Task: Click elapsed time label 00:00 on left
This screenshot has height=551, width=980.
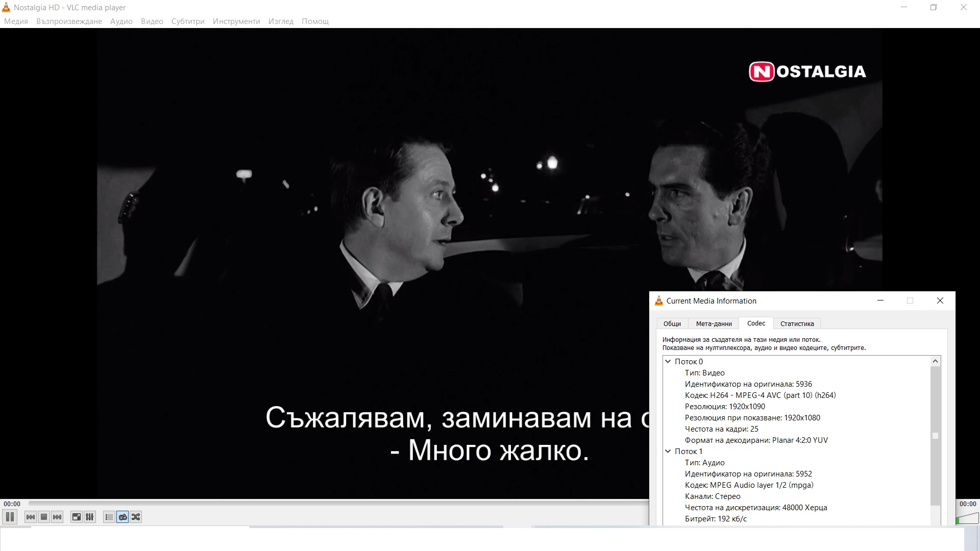Action: pyautogui.click(x=12, y=504)
